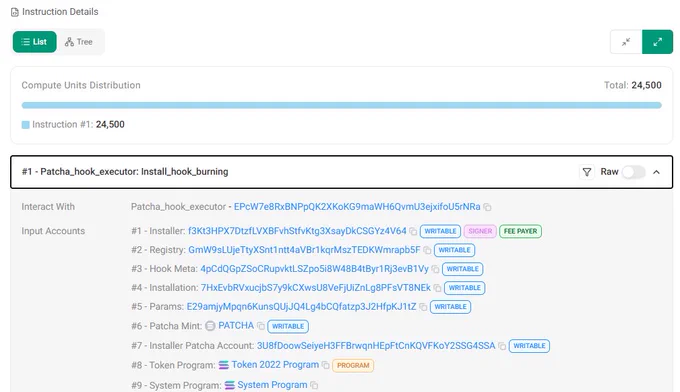The width and height of the screenshot is (680, 392).
Task: Click 'Compute Units Distribution' heading
Action: (81, 85)
